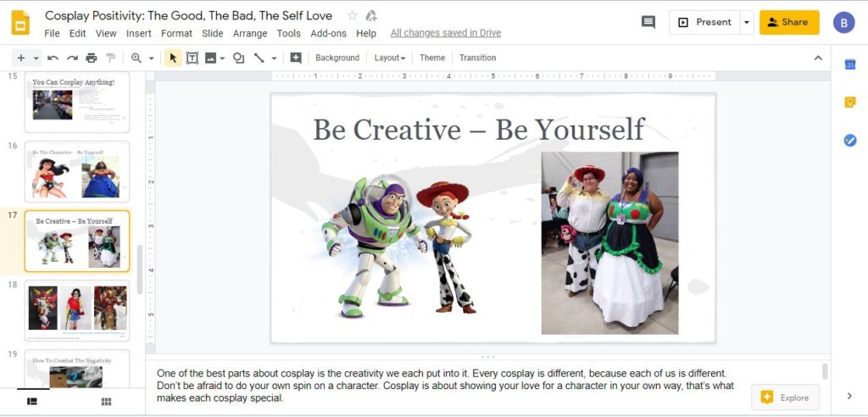Open Google Keep side panel icon
The height and width of the screenshot is (417, 868).
pyautogui.click(x=849, y=103)
